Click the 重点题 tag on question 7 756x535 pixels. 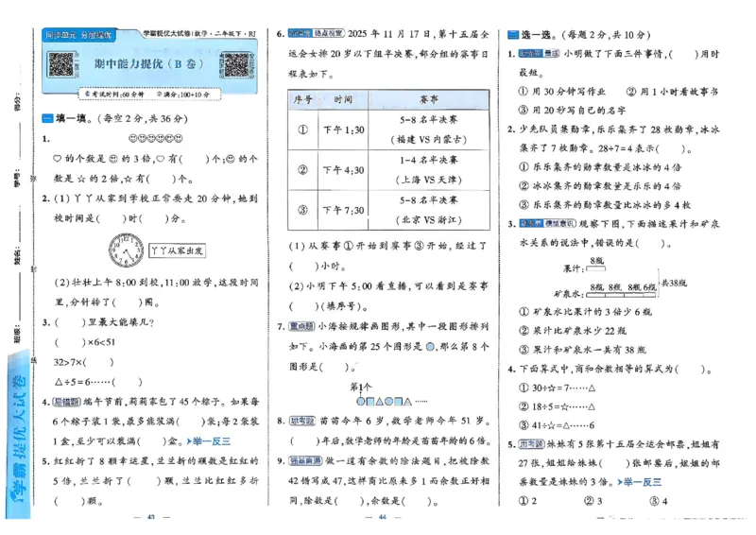(302, 327)
